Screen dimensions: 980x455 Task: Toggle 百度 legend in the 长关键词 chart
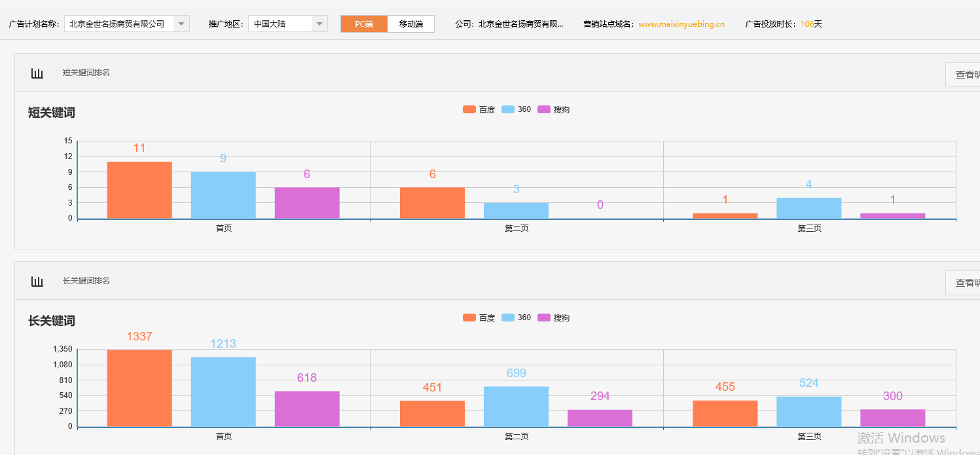click(x=479, y=318)
